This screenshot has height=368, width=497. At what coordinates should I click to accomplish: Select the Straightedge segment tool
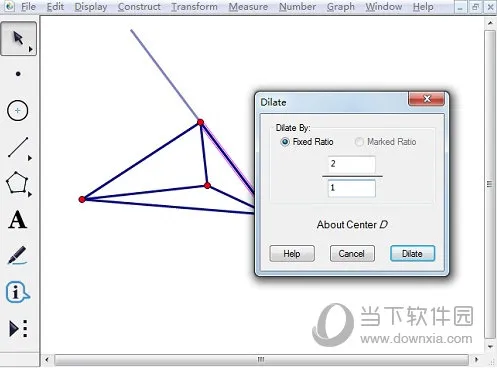click(18, 147)
